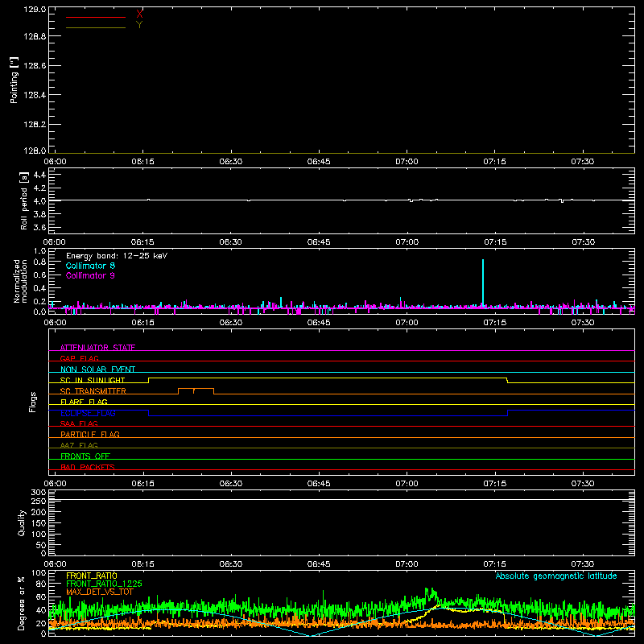Image resolution: width=644 pixels, height=644 pixels.
Task: Click 06:30 label under the Pointing panel
Action: click(x=231, y=162)
